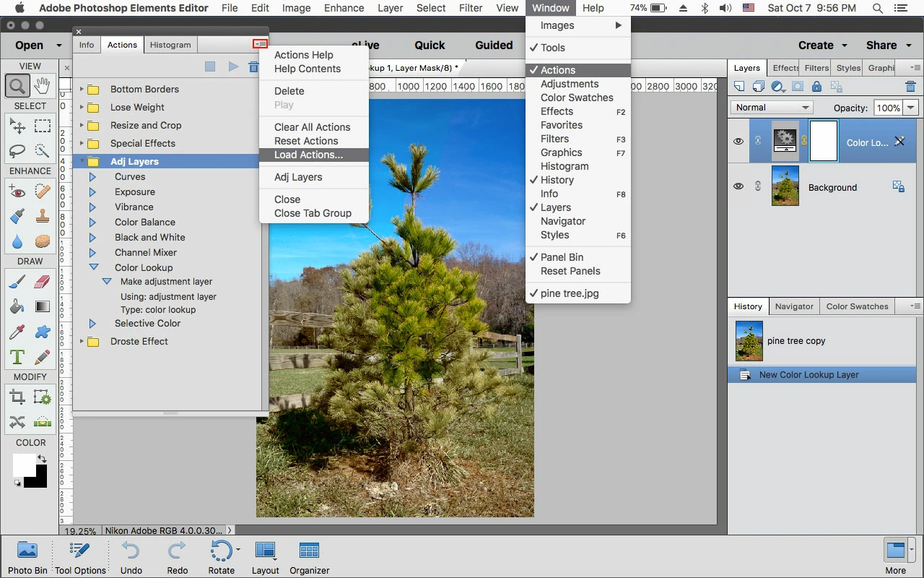Select the Spot Healing Brush tool
Screen dimensions: 924x578
pyautogui.click(x=43, y=192)
